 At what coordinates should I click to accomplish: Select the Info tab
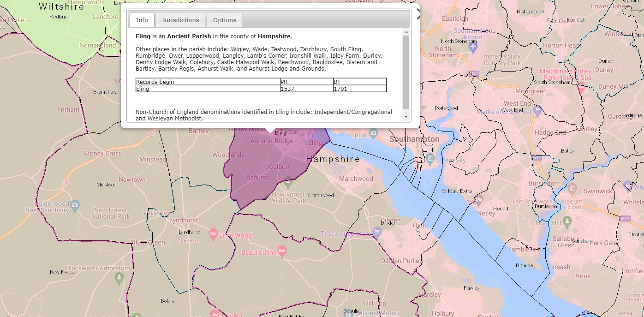click(x=142, y=20)
